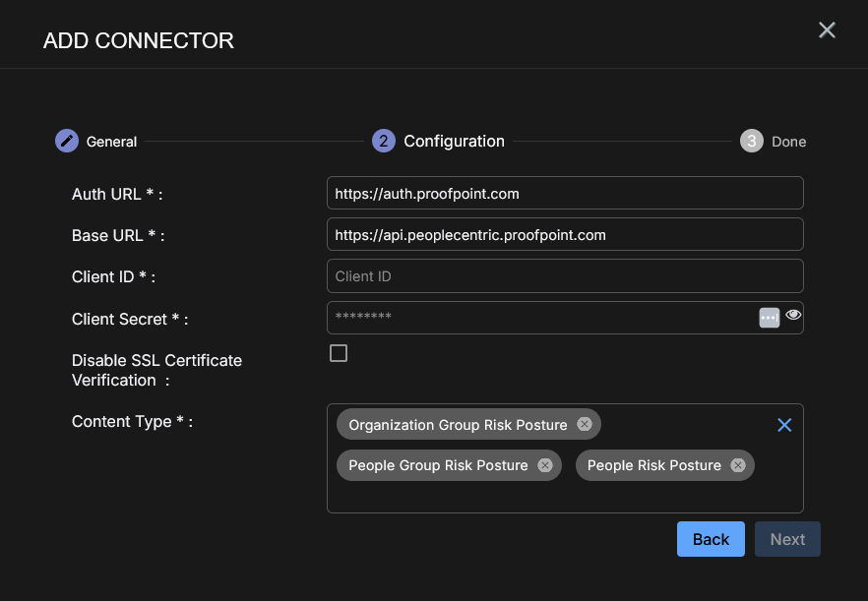868x601 pixels.
Task: Enable Disable SSL Certificate Verification checkbox
Action: point(339,353)
